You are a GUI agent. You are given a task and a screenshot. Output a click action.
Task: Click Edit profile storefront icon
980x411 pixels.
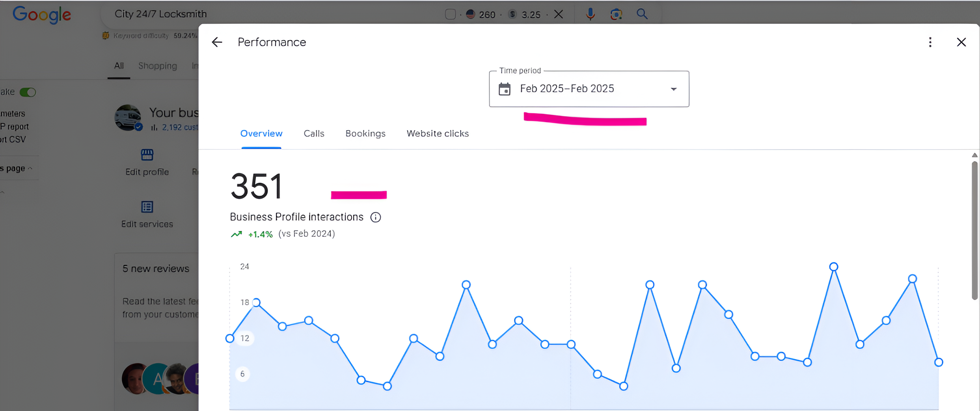(x=147, y=155)
